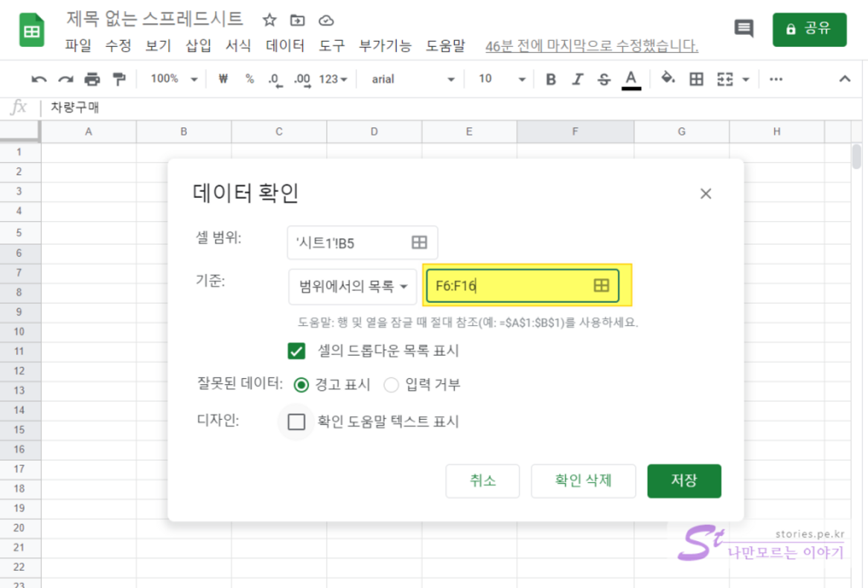Select the 입력 거부 radio option
This screenshot has height=588, width=868.
pos(392,385)
